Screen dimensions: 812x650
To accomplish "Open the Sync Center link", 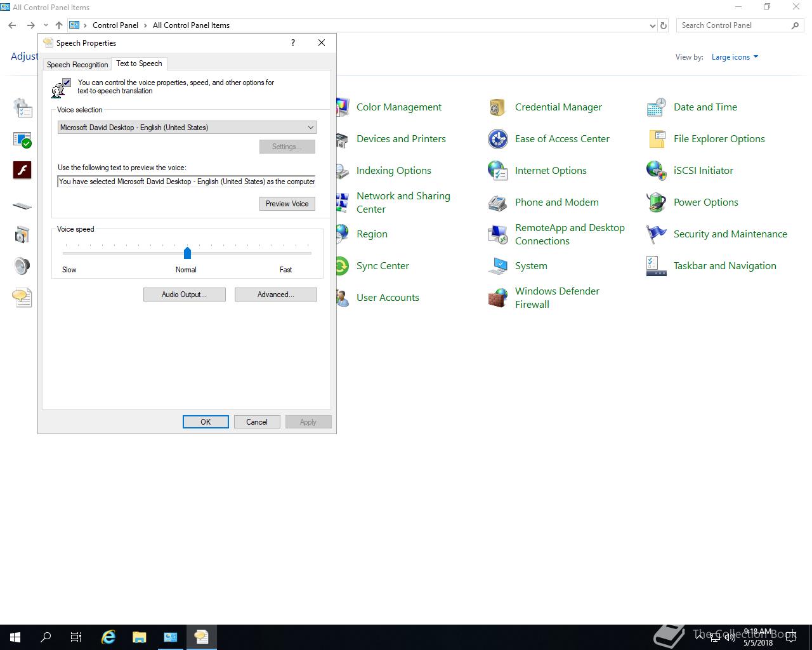I will 383,266.
